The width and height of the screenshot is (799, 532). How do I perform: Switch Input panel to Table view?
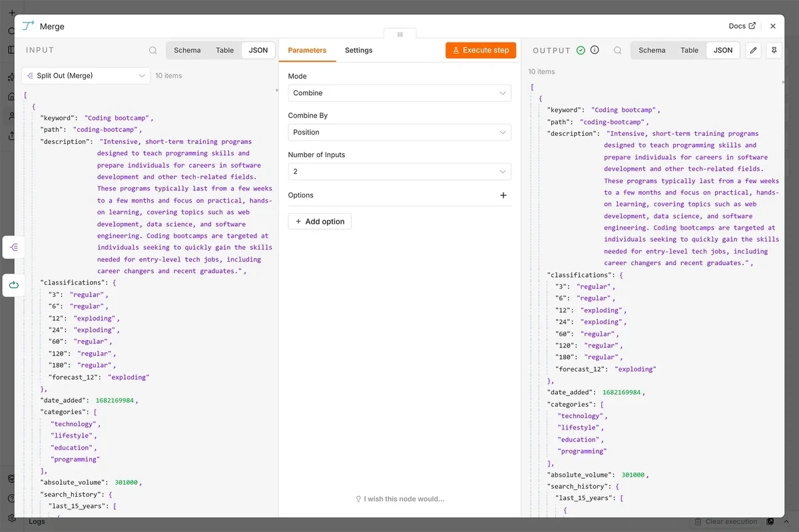click(x=224, y=50)
